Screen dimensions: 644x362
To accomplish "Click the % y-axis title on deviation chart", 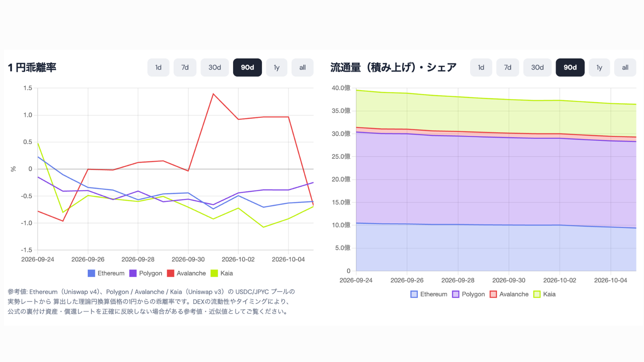I will point(13,169).
